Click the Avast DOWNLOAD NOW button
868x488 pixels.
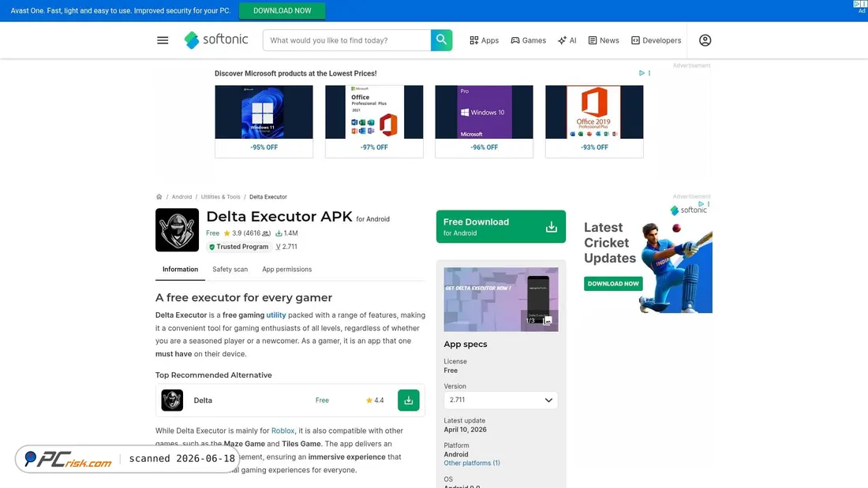[x=282, y=10]
